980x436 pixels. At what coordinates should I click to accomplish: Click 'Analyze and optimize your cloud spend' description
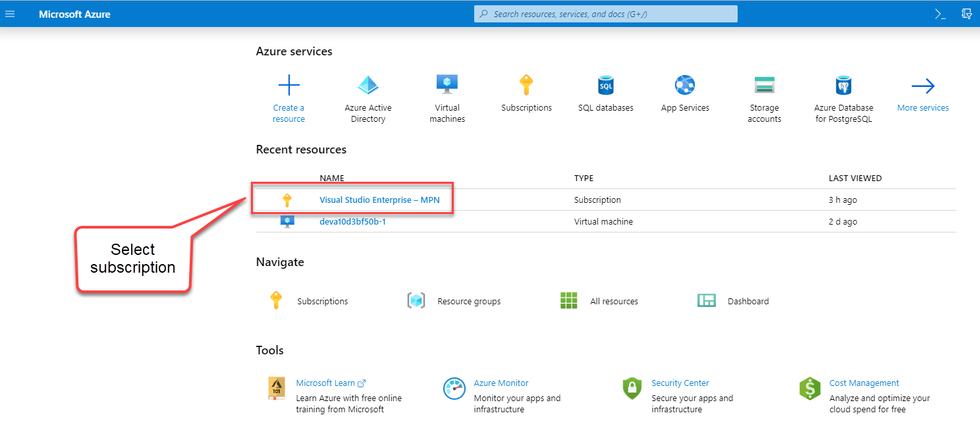point(880,404)
